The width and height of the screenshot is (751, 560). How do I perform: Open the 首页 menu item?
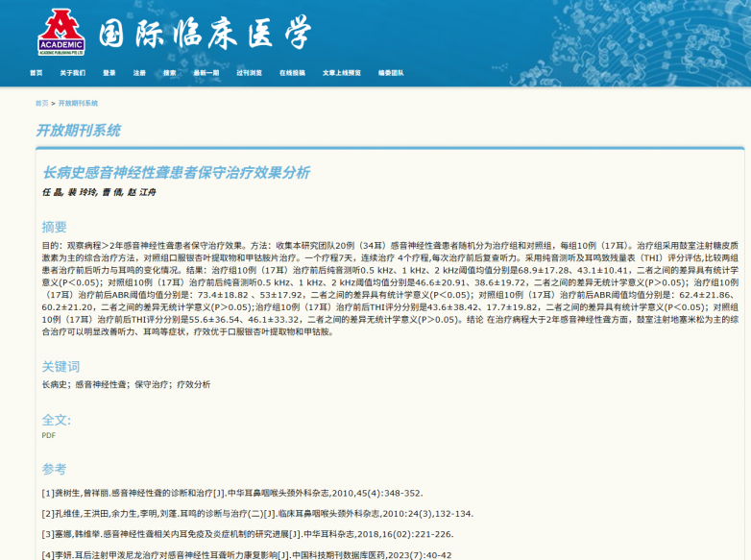36,73
